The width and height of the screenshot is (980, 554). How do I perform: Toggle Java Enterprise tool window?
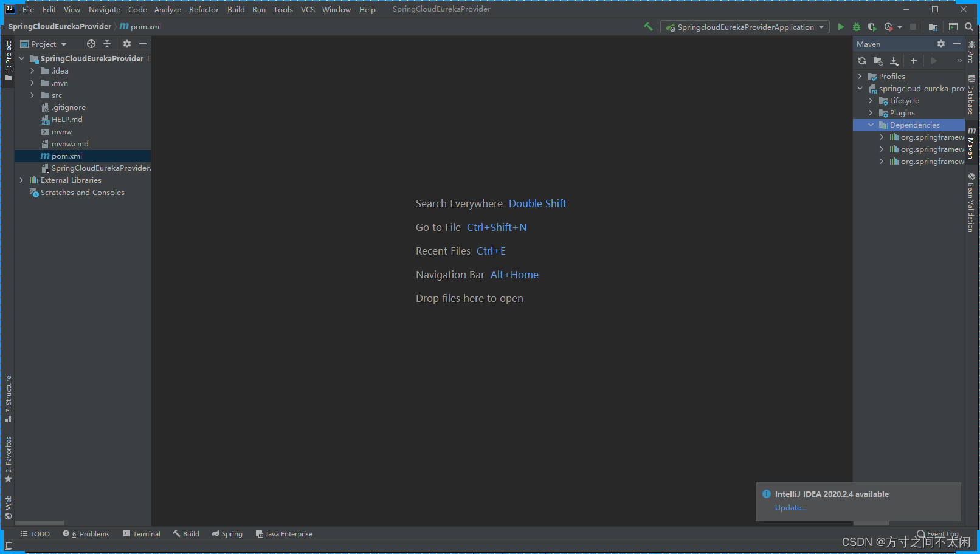click(284, 534)
